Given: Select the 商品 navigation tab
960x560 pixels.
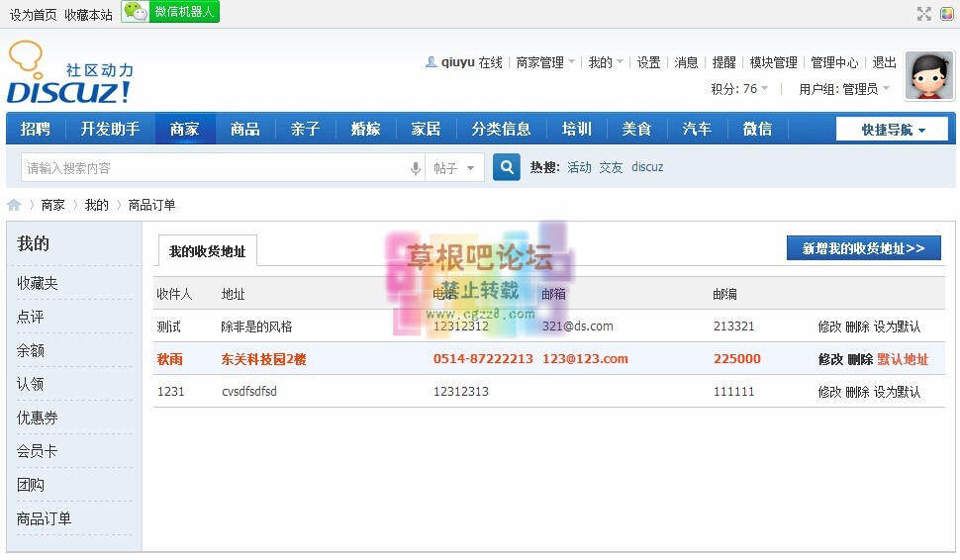Looking at the screenshot, I should 244,130.
